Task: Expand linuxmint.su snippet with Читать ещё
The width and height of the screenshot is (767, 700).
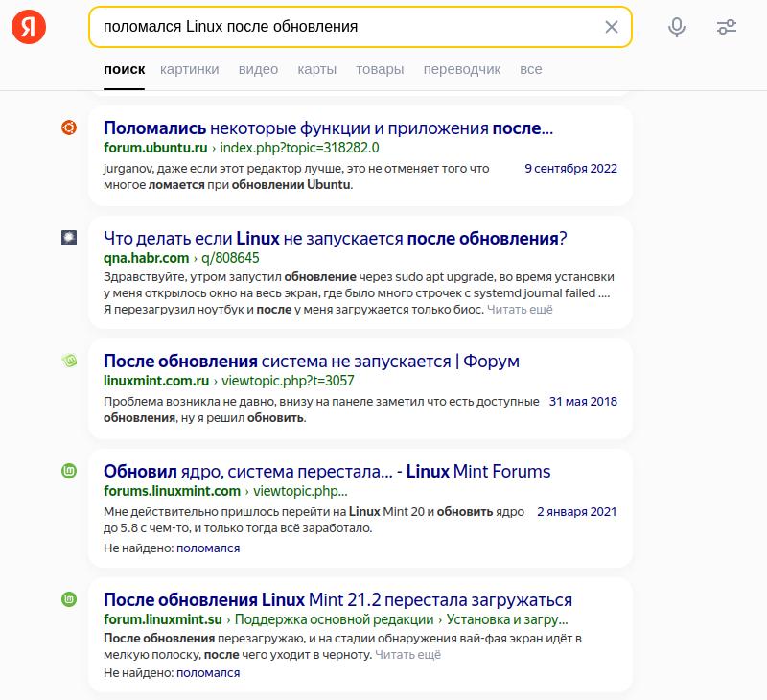Action: (x=407, y=655)
